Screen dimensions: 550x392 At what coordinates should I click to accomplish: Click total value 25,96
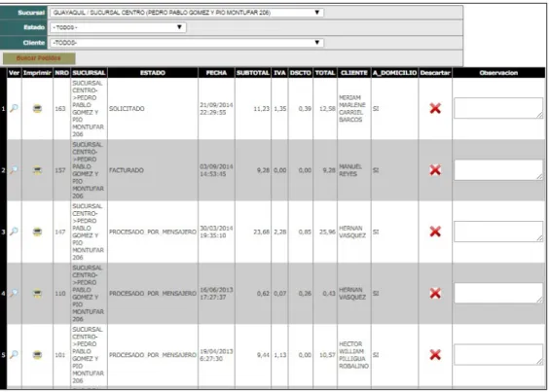pyautogui.click(x=327, y=232)
